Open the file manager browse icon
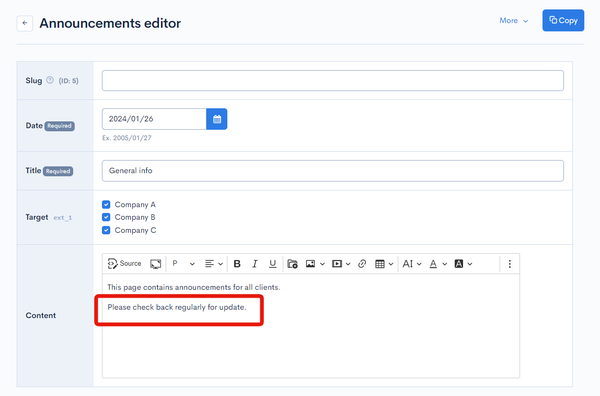 [292, 264]
